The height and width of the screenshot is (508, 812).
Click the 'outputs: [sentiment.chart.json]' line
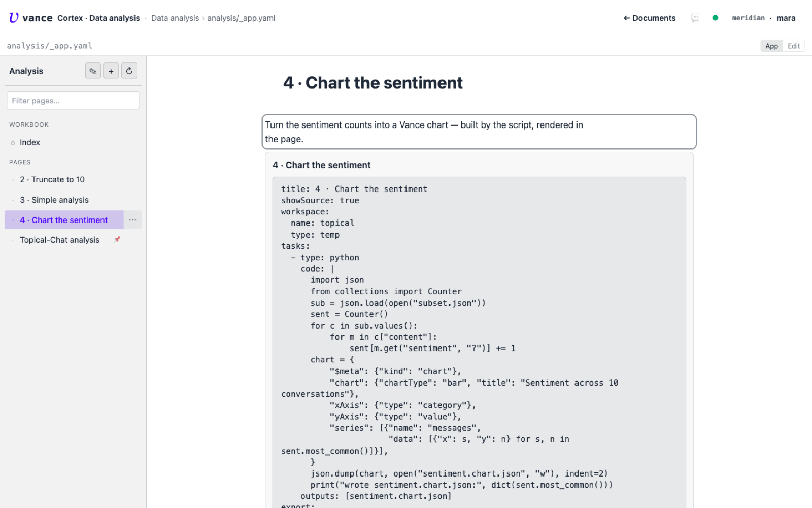click(376, 496)
